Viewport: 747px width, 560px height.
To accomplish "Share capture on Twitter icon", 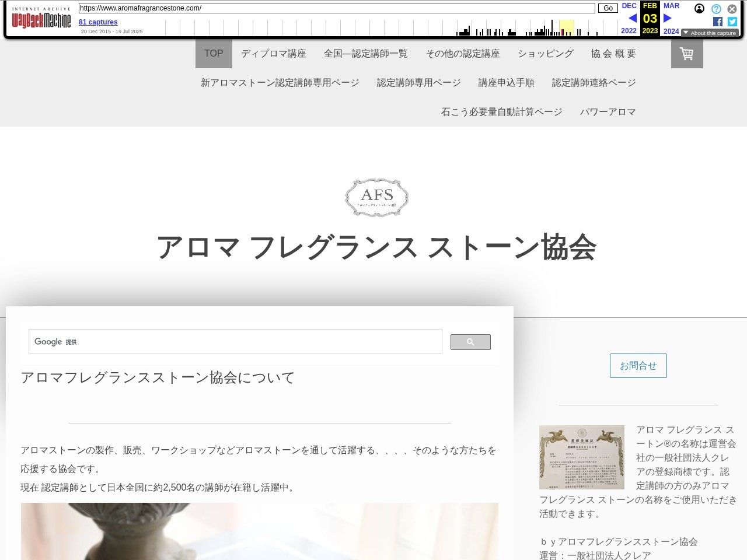I will coord(732,22).
